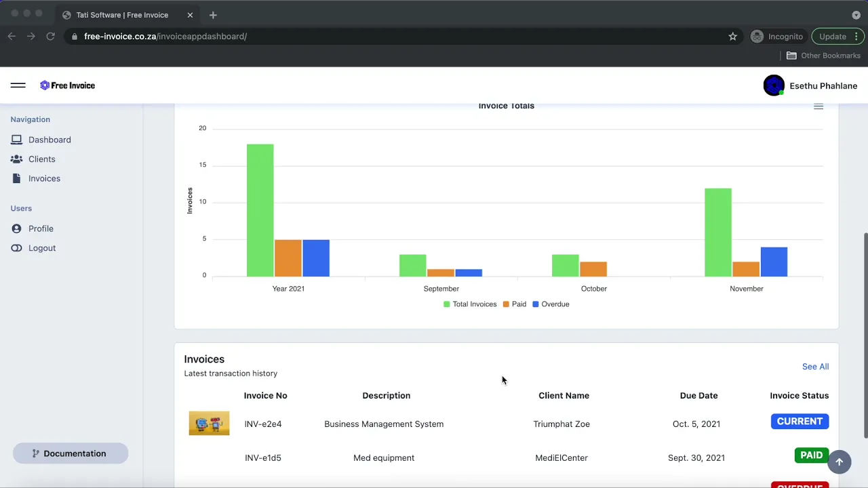868x488 pixels.
Task: Click the green Year 2021 total invoices bar
Action: pyautogui.click(x=260, y=210)
